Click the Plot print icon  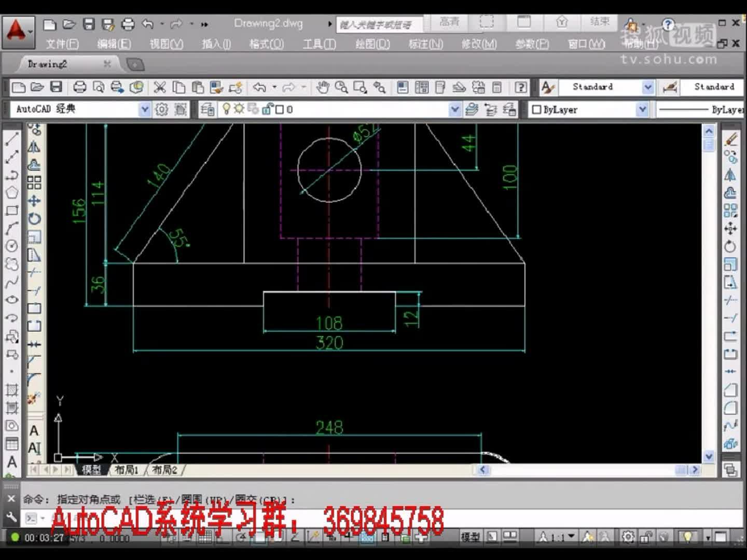pos(79,87)
